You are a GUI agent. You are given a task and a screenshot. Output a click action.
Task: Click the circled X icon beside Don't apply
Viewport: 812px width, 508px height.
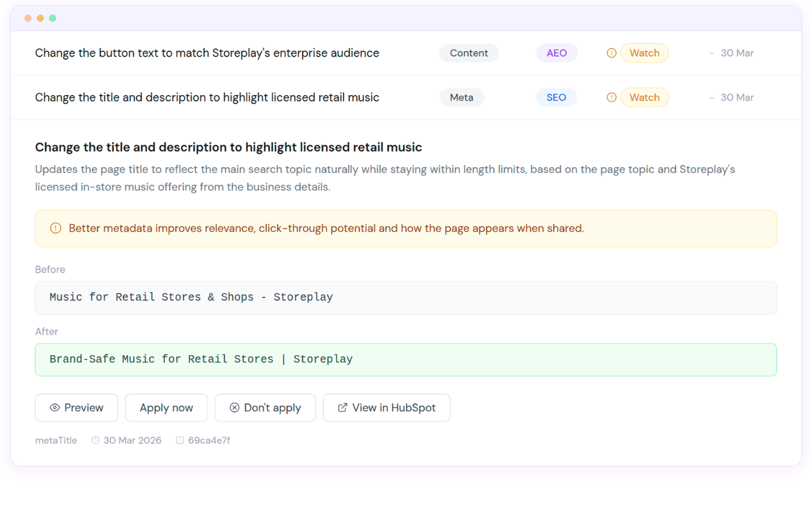click(x=235, y=407)
